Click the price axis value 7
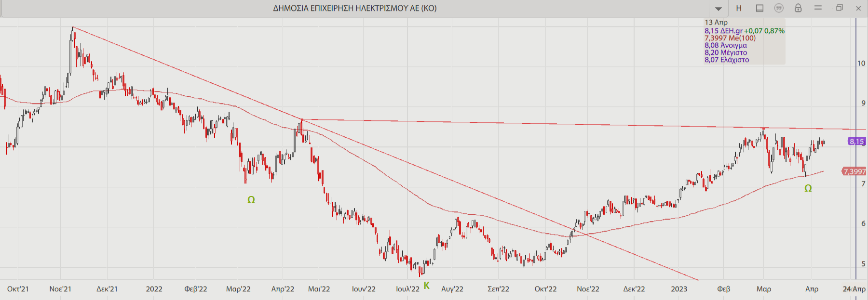 (x=863, y=183)
